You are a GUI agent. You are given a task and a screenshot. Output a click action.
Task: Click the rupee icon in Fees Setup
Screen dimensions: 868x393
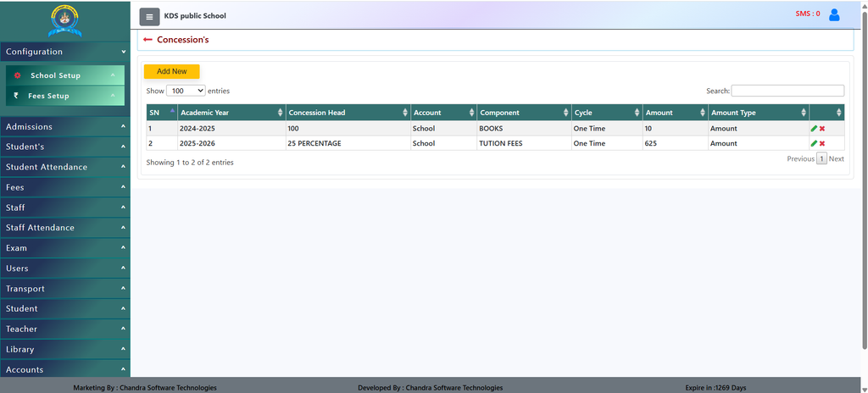(16, 95)
